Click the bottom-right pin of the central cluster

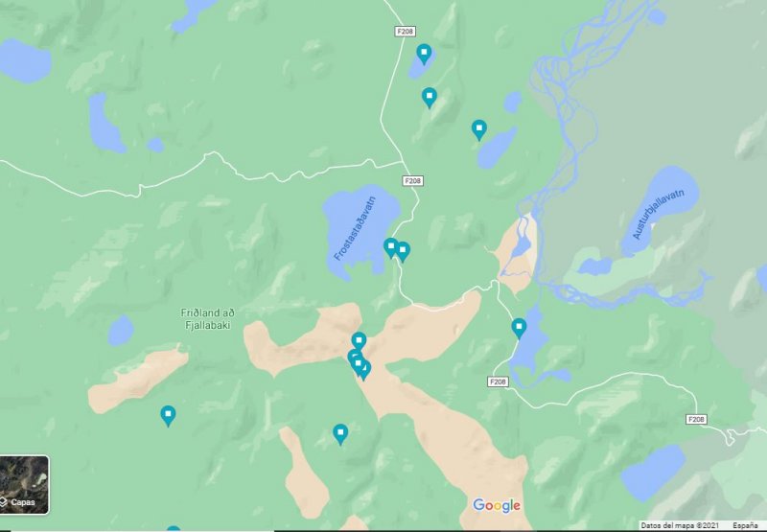(x=364, y=370)
